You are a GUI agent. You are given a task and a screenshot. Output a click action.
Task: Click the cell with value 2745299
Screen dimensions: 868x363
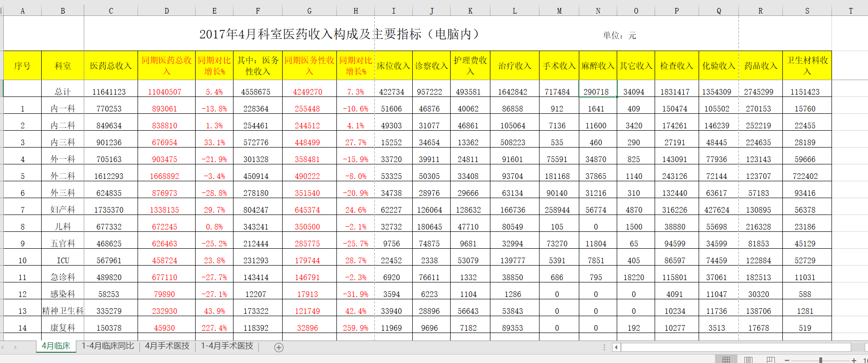coord(760,89)
